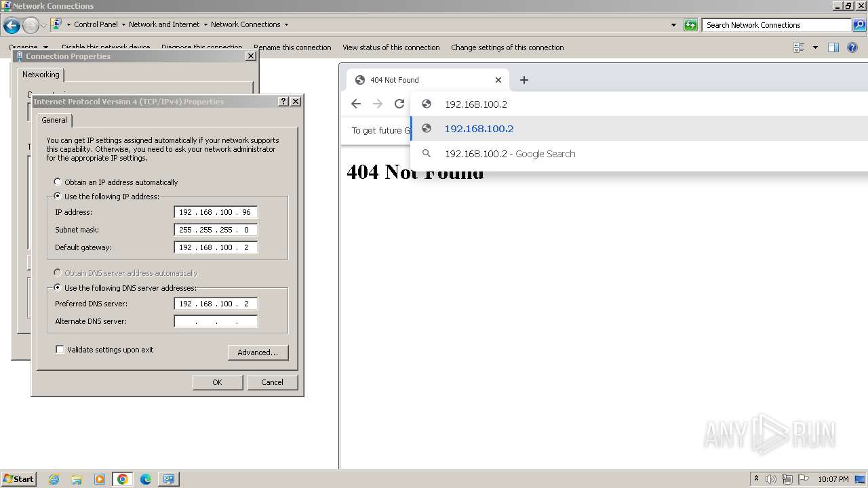
Task: Click the Alternate DNS server field
Action: point(216,321)
